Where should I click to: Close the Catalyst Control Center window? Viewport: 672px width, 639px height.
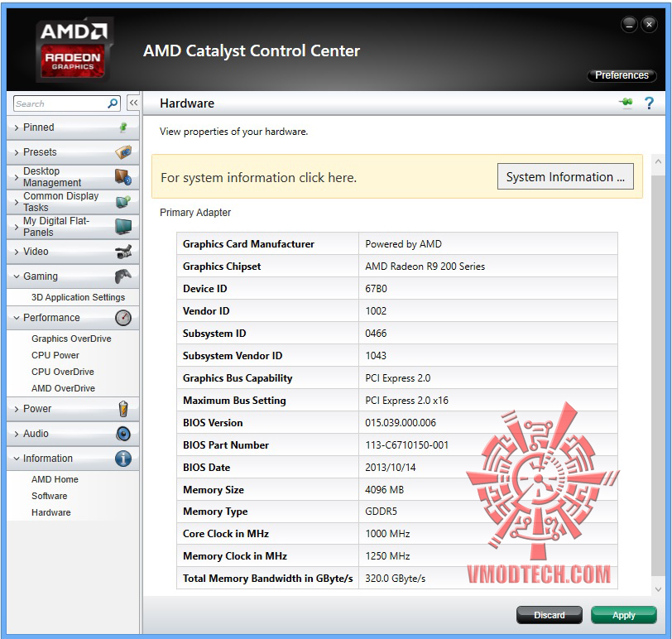click(x=649, y=25)
